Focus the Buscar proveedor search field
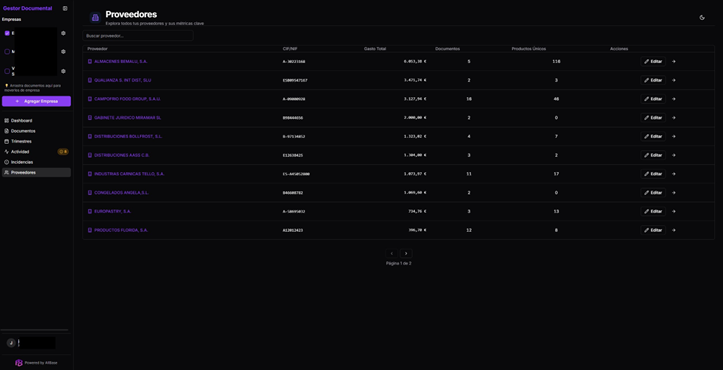723x370 pixels. click(138, 36)
